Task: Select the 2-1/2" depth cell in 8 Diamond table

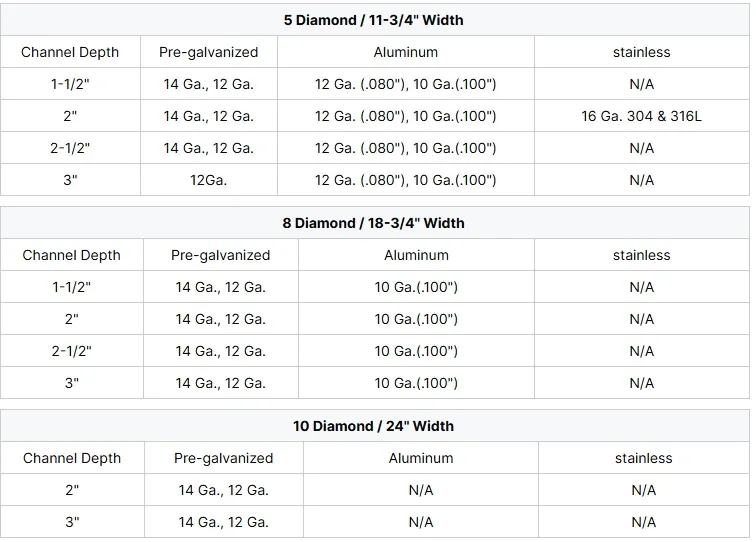Action: click(71, 351)
